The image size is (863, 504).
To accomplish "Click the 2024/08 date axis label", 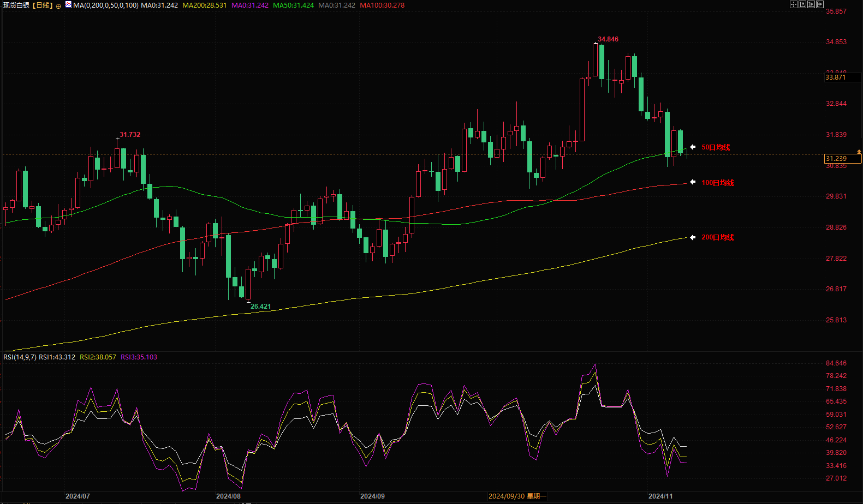I will pos(228,496).
